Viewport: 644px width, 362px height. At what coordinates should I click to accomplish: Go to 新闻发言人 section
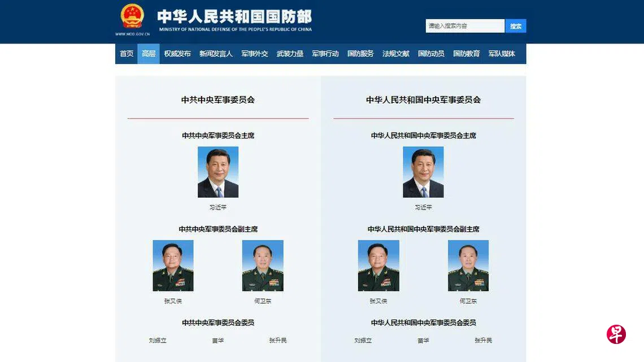click(x=216, y=54)
